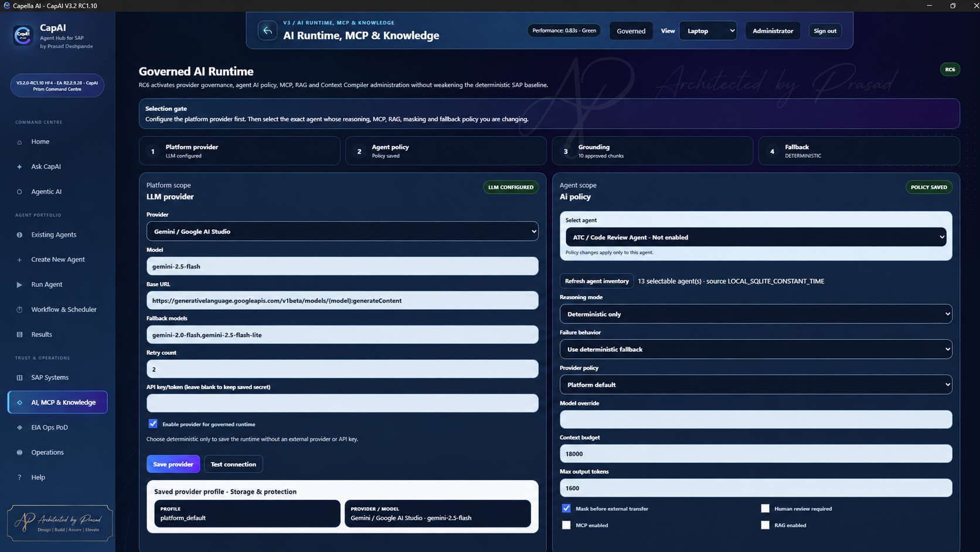Screen dimensions: 980x552
Task: Open the Failure behavior dropdown
Action: [x=756, y=349]
